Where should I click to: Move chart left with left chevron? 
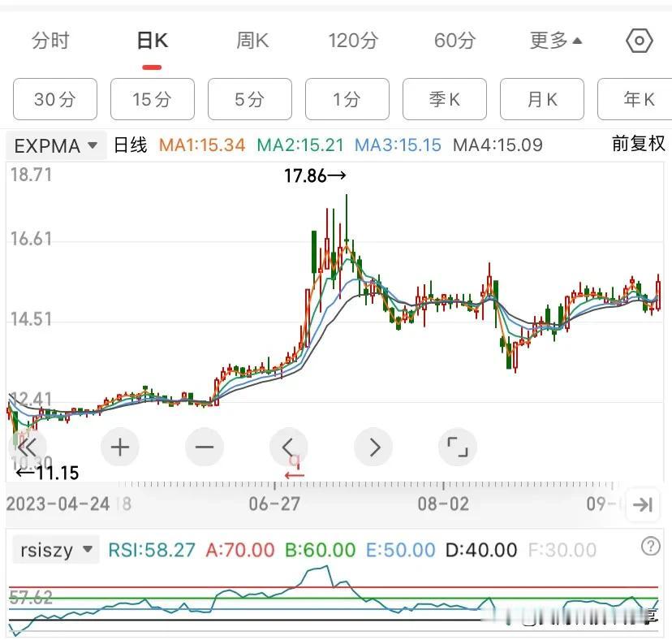coord(288,448)
